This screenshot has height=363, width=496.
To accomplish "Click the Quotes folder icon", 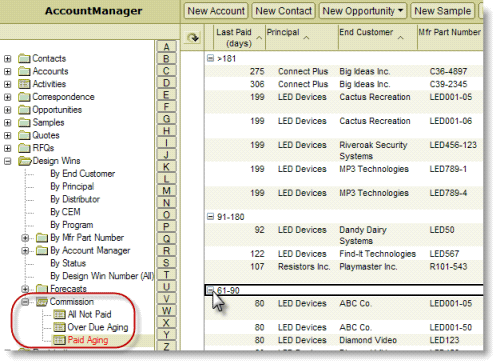I will (24, 135).
